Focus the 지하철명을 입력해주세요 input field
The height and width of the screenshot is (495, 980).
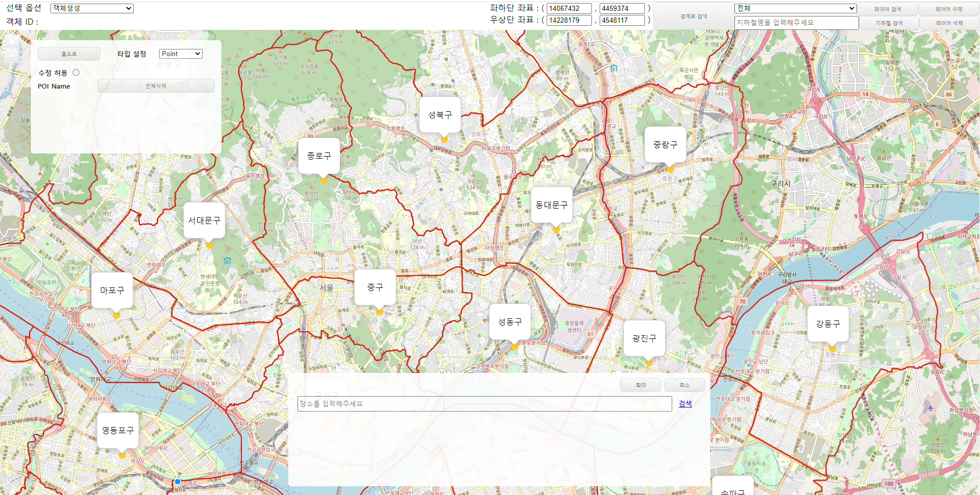point(797,23)
